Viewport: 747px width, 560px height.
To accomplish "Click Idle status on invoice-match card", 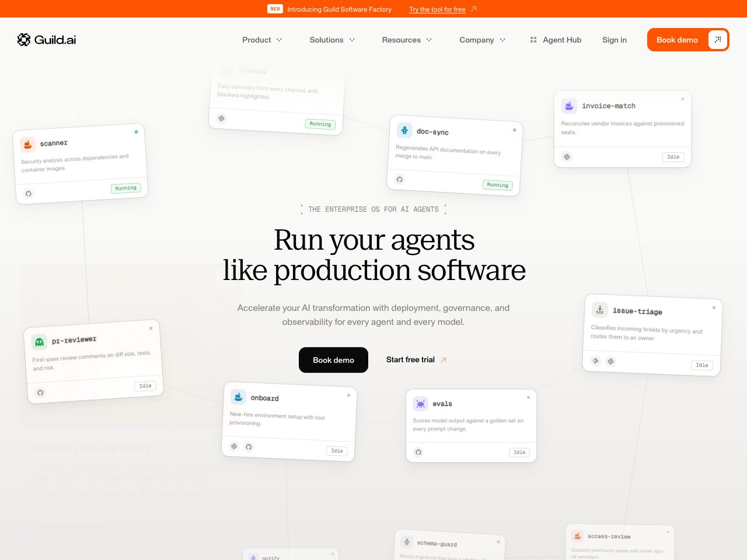I will [673, 157].
